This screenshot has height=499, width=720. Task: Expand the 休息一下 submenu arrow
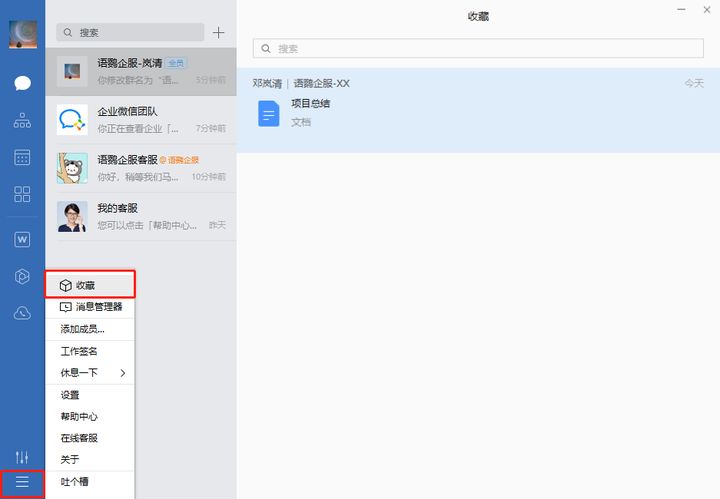(x=123, y=373)
